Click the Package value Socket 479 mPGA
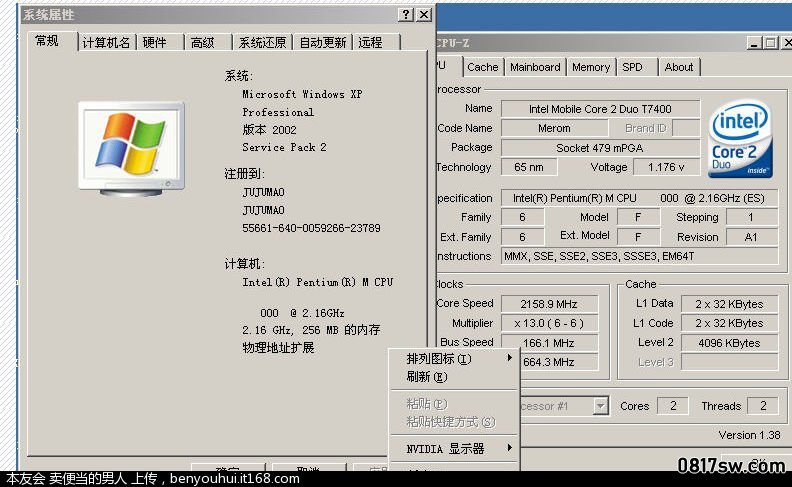Image resolution: width=792 pixels, height=487 pixels. point(600,148)
